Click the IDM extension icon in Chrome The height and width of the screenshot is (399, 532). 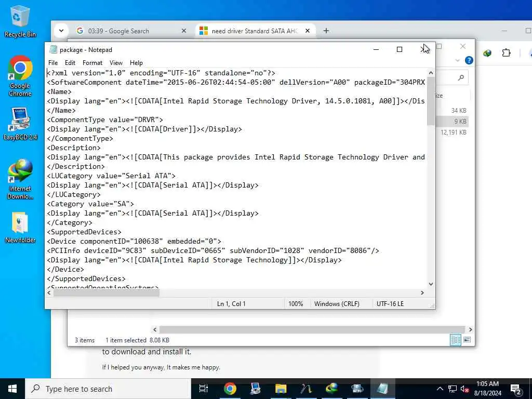tap(487, 53)
